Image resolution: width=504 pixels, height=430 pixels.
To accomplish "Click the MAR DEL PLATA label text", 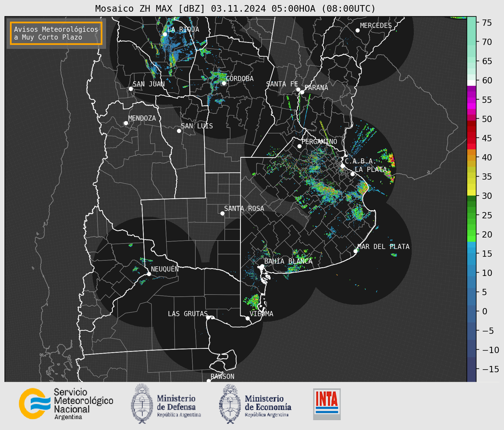I will 383,247.
